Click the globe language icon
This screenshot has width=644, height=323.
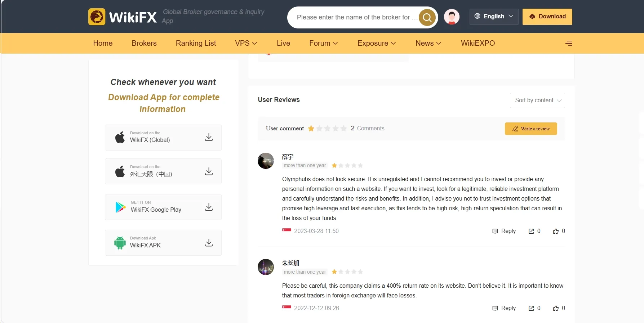pyautogui.click(x=477, y=16)
